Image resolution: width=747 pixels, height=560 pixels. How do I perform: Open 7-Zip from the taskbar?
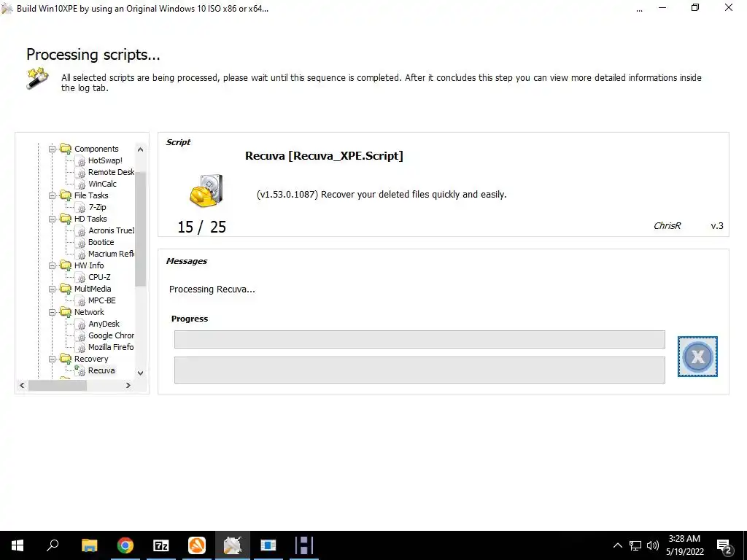coord(161,545)
